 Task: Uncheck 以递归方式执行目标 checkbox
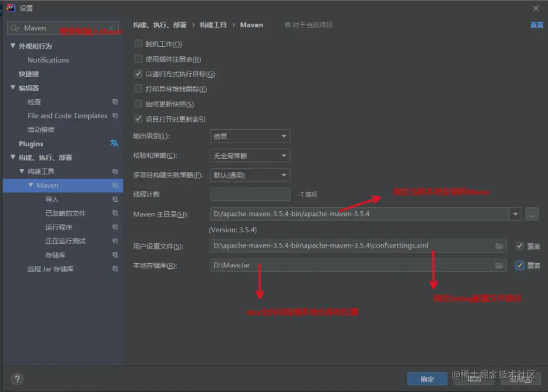pyautogui.click(x=138, y=74)
